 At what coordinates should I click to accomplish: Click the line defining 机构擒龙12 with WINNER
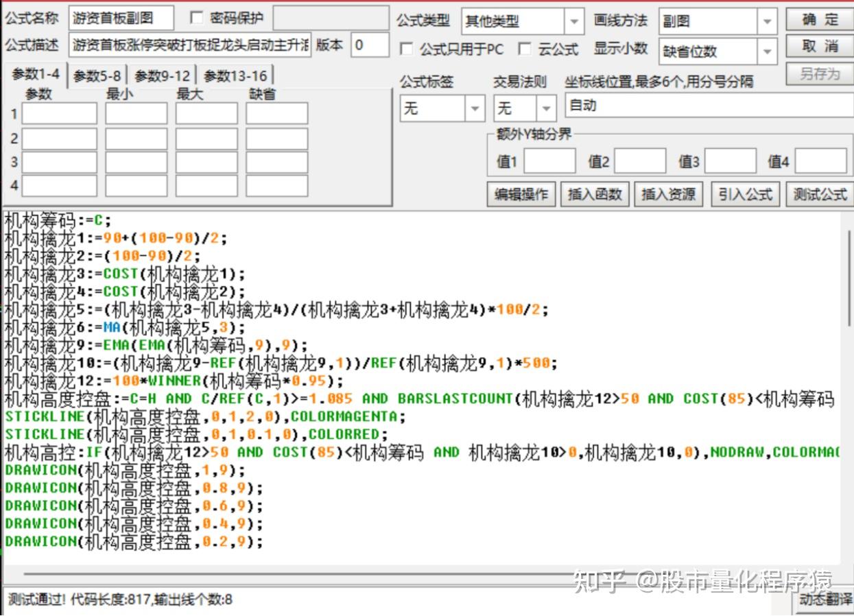pos(174,381)
